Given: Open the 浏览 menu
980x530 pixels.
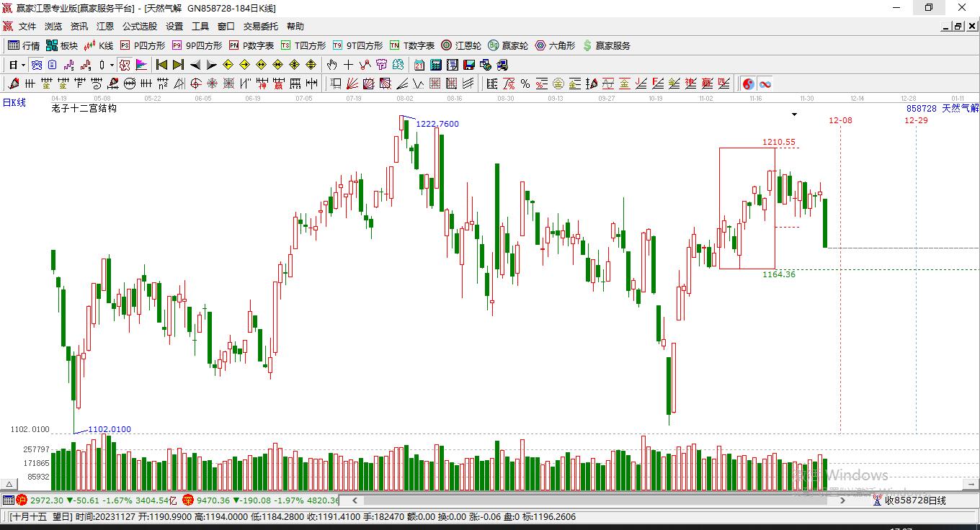Looking at the screenshot, I should click(x=53, y=26).
